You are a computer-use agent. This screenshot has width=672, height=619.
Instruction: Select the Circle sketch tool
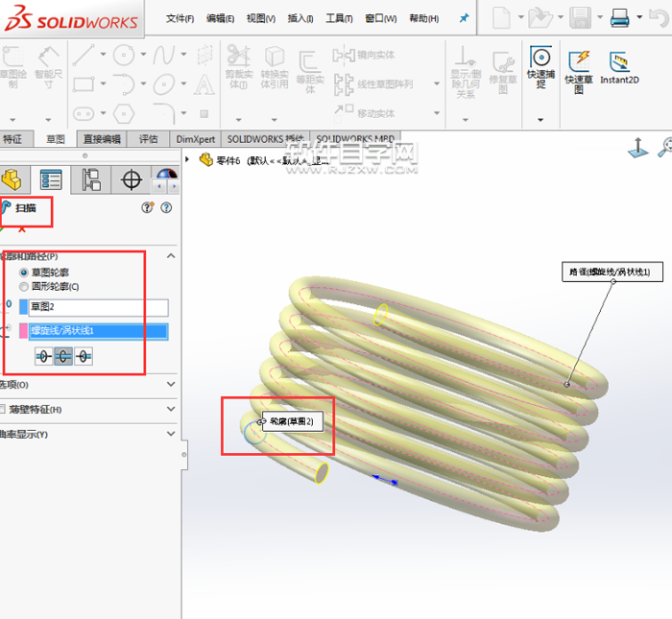[124, 55]
